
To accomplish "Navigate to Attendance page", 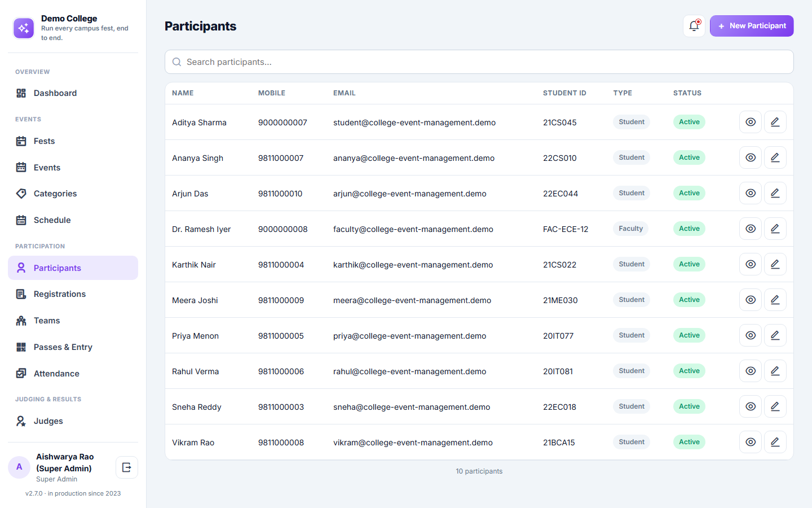I will click(73, 374).
